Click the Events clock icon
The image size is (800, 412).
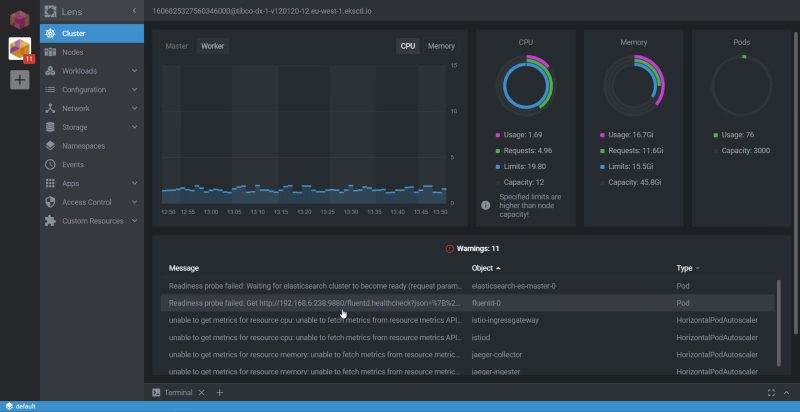[x=50, y=165]
